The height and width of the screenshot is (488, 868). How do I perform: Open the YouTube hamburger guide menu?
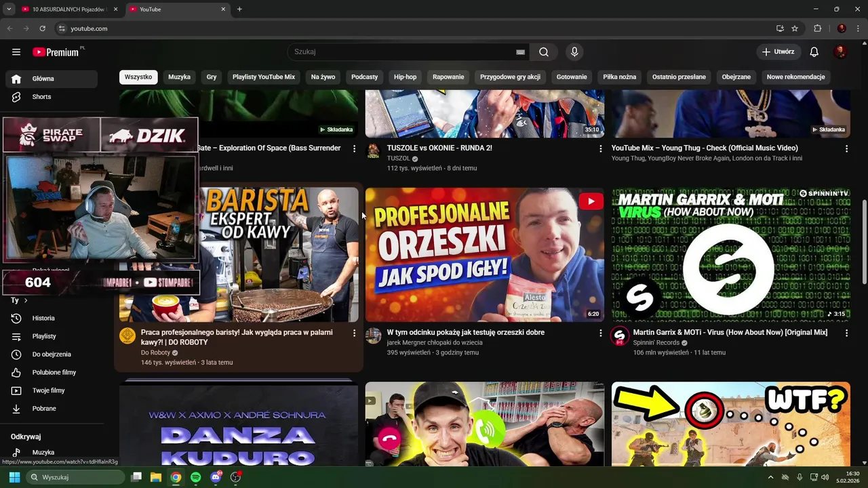tap(16, 52)
